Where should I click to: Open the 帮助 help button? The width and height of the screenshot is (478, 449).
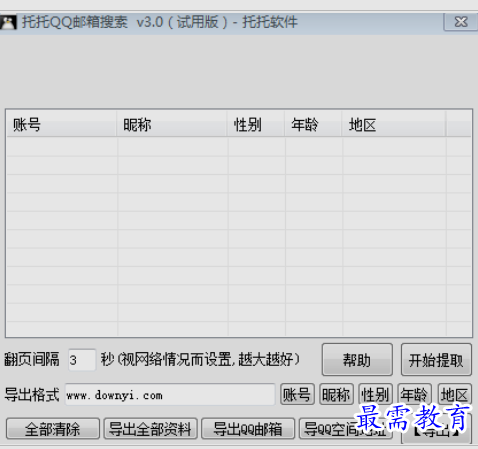(357, 360)
